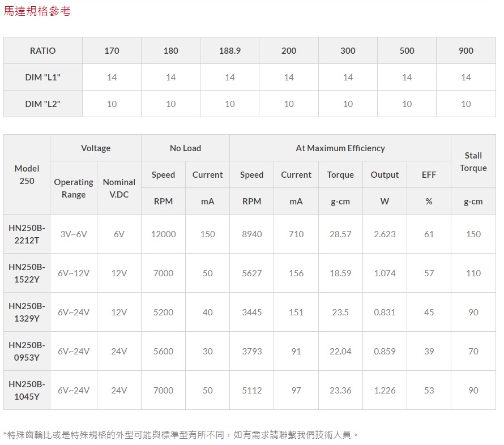The width and height of the screenshot is (504, 445).
Task: Select the Model 250 header cell
Action: (x=27, y=175)
